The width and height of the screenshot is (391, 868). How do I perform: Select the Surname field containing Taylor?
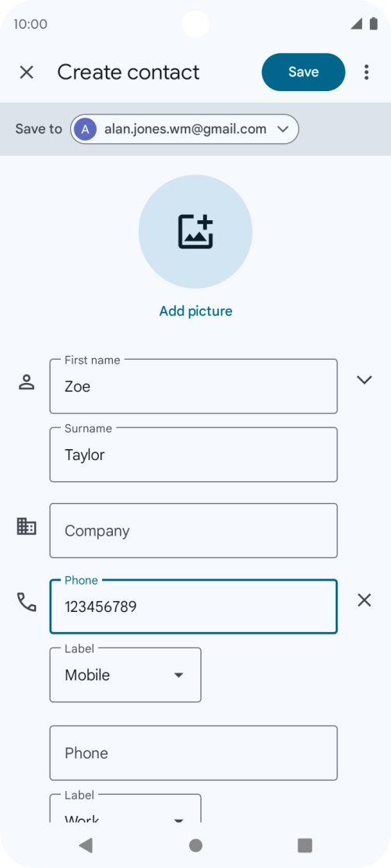(x=193, y=455)
